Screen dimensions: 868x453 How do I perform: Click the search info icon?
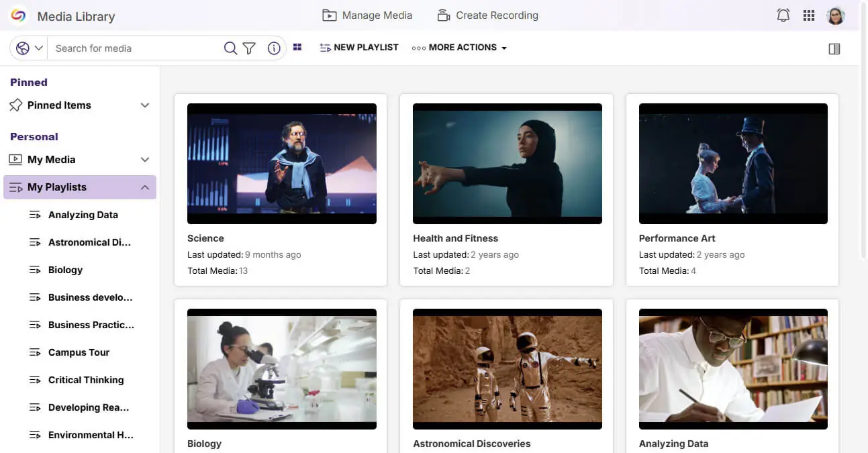click(274, 48)
